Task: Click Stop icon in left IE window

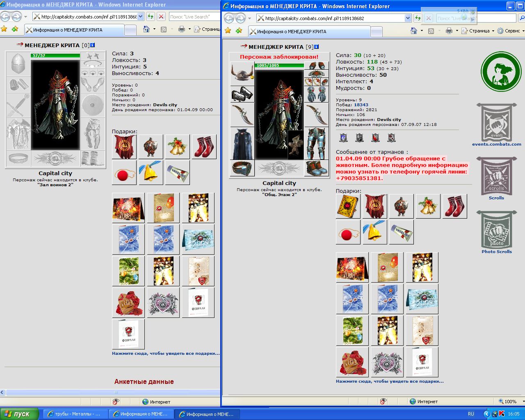Action: pyautogui.click(x=161, y=16)
